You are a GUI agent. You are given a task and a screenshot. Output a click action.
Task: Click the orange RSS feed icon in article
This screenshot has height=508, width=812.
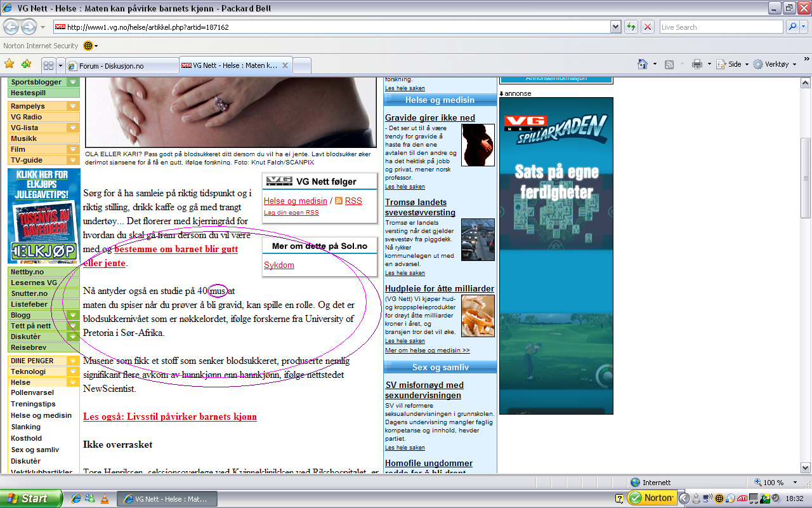339,201
